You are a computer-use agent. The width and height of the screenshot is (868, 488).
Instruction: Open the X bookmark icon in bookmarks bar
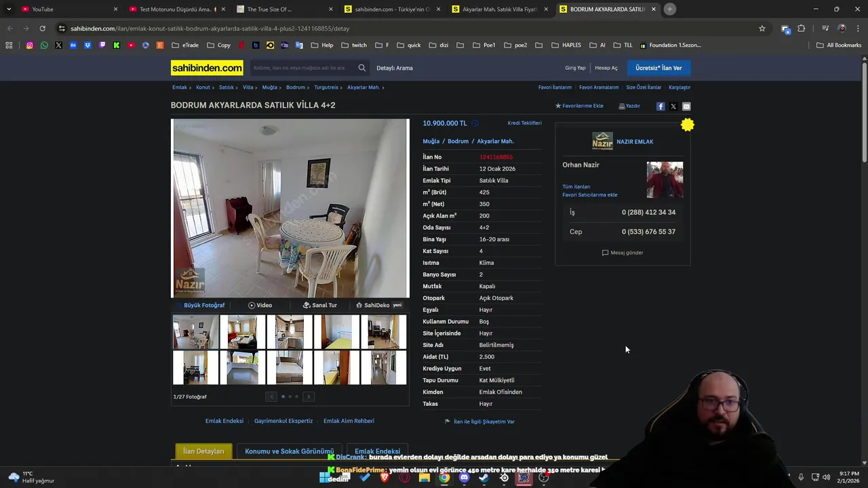[x=58, y=45]
